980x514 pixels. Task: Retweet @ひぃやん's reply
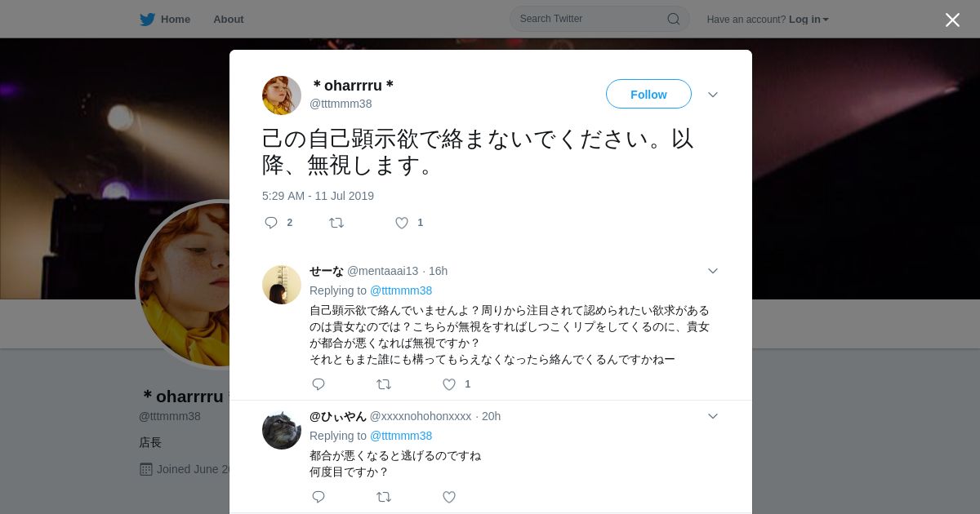384,497
